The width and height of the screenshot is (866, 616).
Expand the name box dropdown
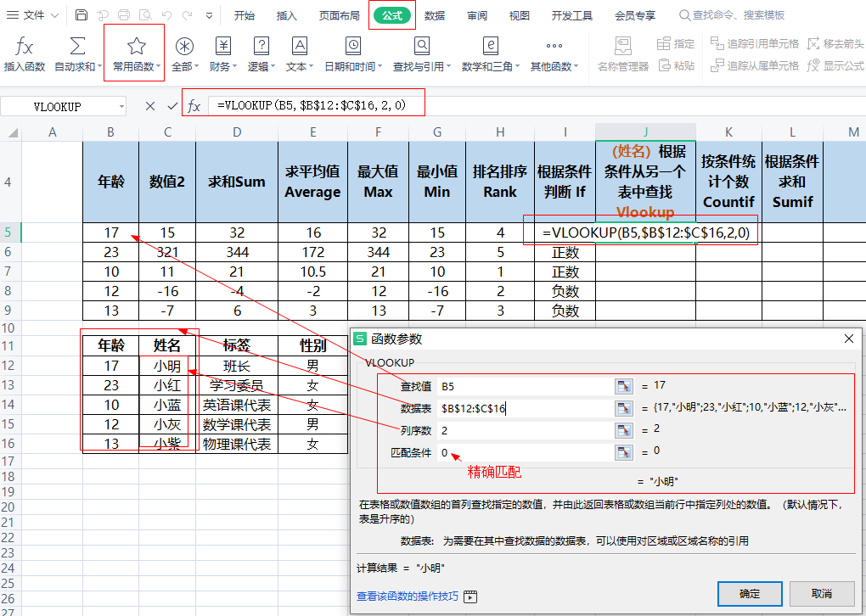121,107
